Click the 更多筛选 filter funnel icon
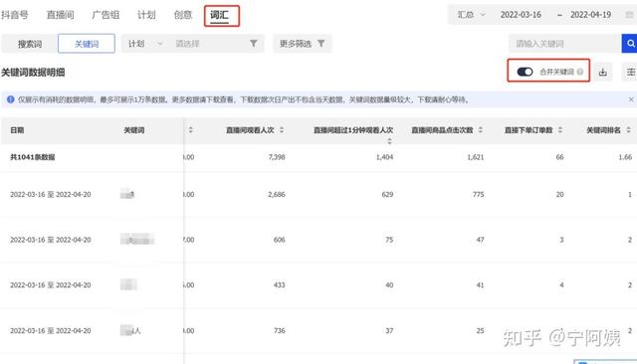 click(x=320, y=44)
